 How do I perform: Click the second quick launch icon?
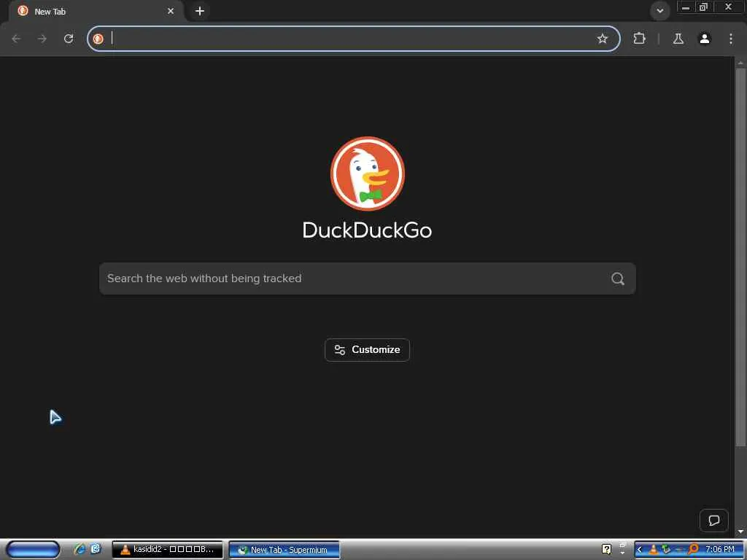[96, 549]
